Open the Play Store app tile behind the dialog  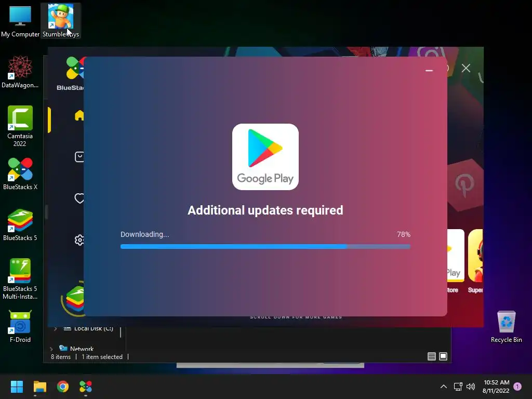click(x=456, y=256)
